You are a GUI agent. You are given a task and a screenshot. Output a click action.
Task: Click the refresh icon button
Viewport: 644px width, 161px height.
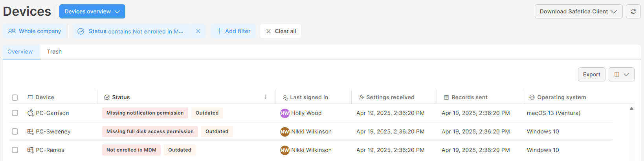[x=633, y=11]
